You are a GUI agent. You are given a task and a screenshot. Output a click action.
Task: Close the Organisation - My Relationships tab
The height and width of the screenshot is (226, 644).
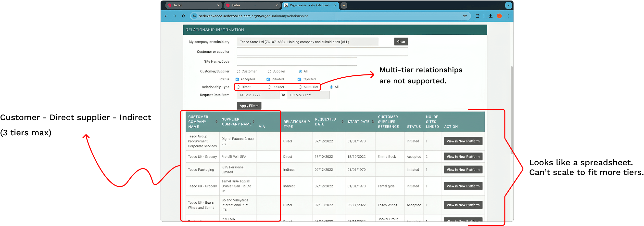[335, 5]
